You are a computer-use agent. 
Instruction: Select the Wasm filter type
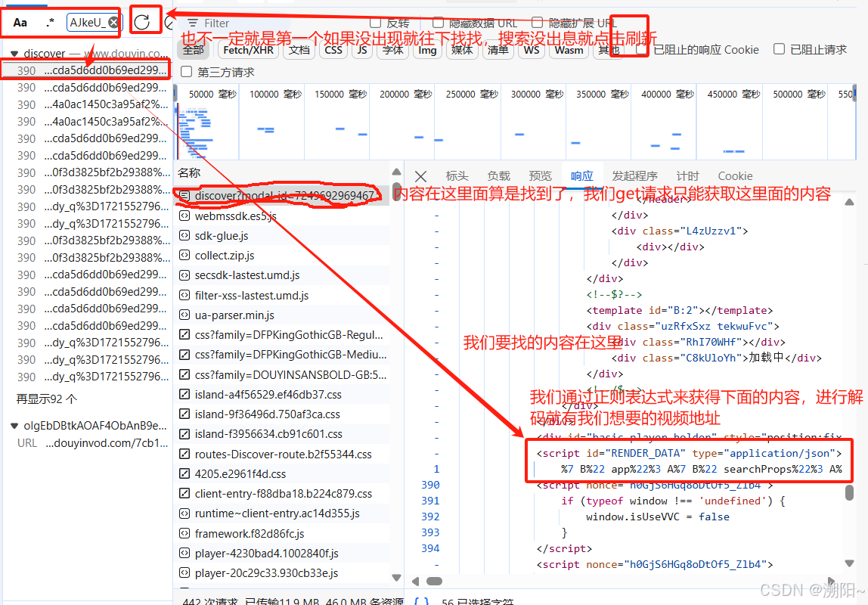point(569,51)
